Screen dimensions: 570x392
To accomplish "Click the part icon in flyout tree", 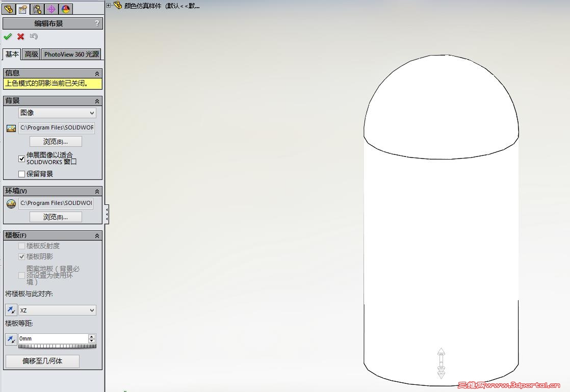I will [x=118, y=6].
